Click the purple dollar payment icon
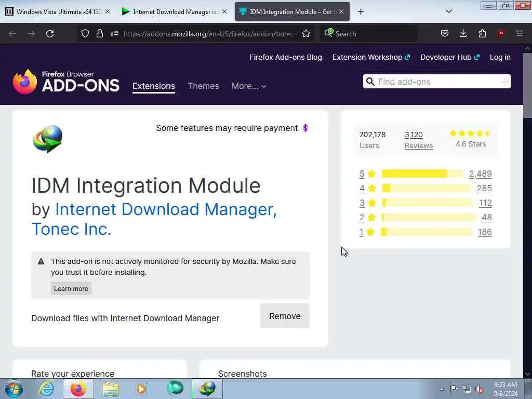This screenshot has width=532, height=399. 305,128
